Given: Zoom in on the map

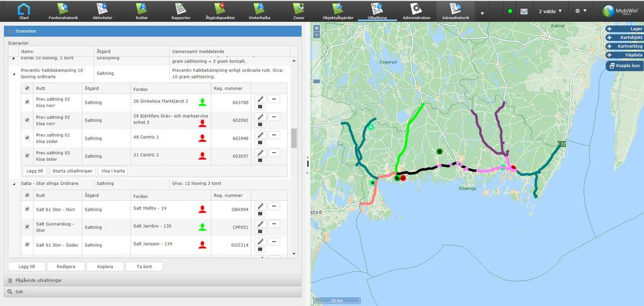Looking at the screenshot, I should (x=316, y=29).
